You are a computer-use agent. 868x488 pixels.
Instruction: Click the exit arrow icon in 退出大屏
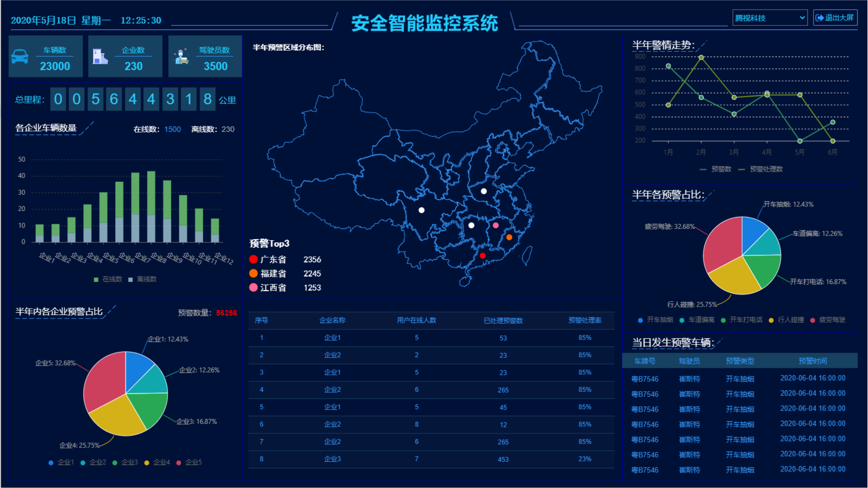(820, 18)
